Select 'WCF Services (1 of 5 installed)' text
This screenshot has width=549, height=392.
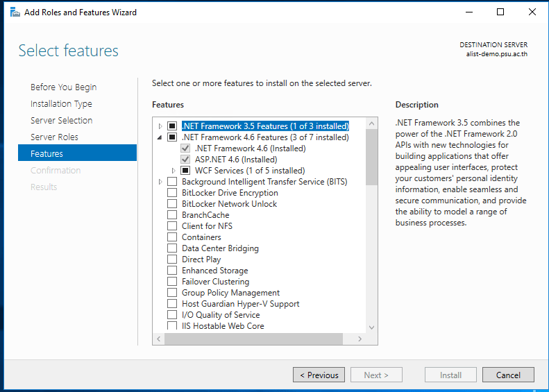coord(250,171)
